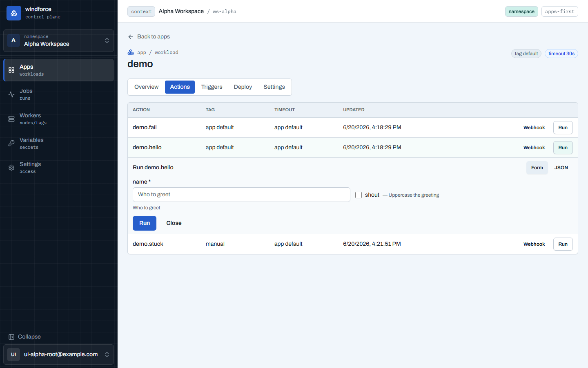Screen dimensions: 588x368
Task: Click the demo.stuck action name
Action: tap(148, 244)
